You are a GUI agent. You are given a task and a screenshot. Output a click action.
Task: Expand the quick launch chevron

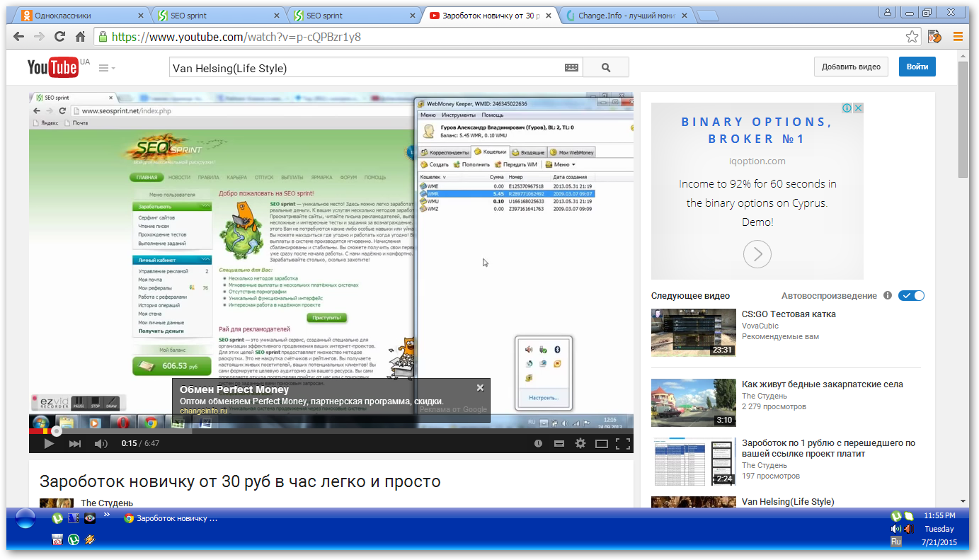(107, 515)
